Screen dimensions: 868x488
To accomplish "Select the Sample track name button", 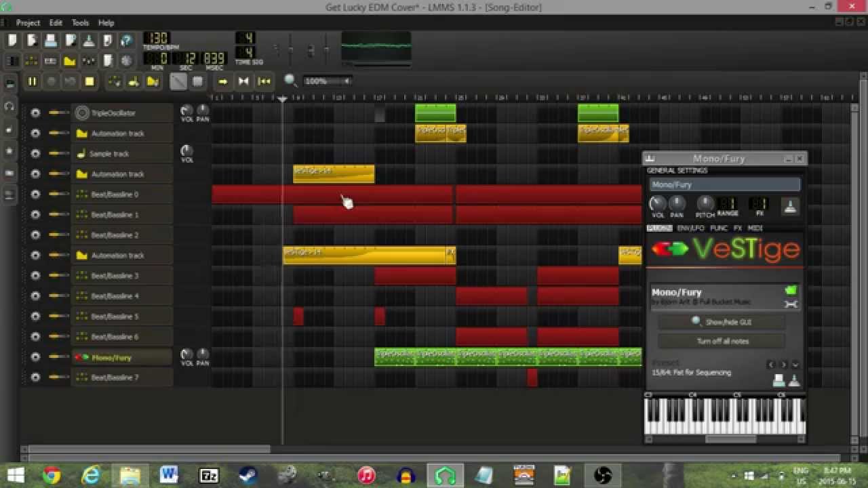I will [123, 154].
